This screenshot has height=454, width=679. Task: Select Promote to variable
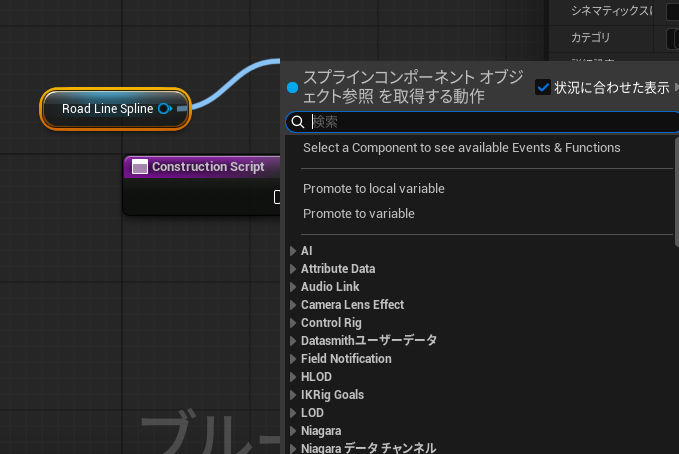tap(358, 214)
